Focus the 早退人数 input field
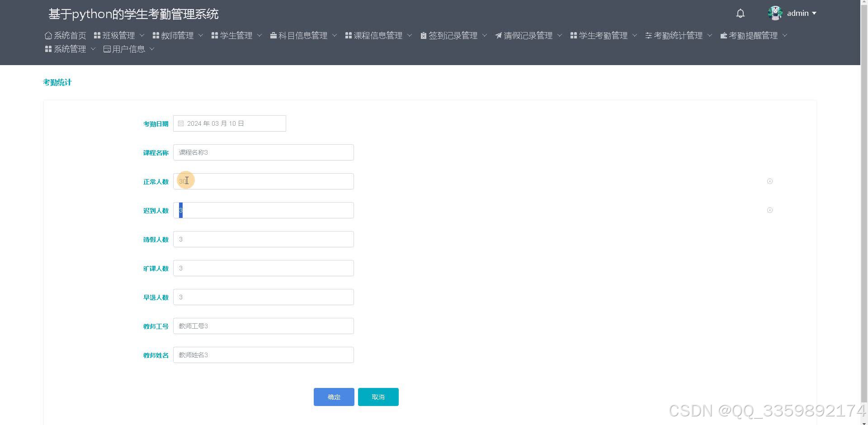Viewport: 868px width, 425px height. [264, 297]
